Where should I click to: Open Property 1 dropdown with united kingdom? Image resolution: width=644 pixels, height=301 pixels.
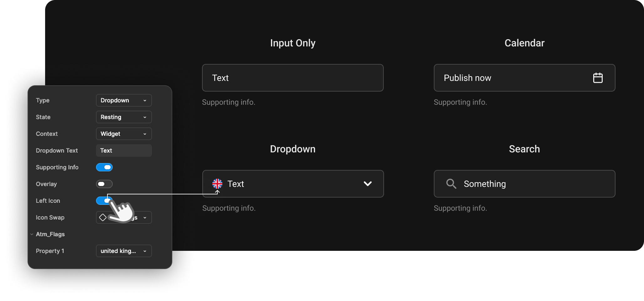(124, 251)
